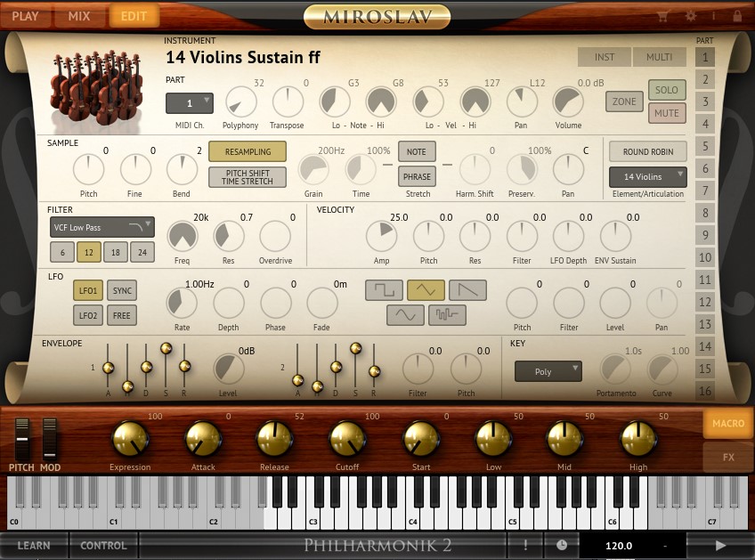Enable PITCH SHIFT TIME STRETCH mode
The image size is (755, 560).
[x=248, y=176]
